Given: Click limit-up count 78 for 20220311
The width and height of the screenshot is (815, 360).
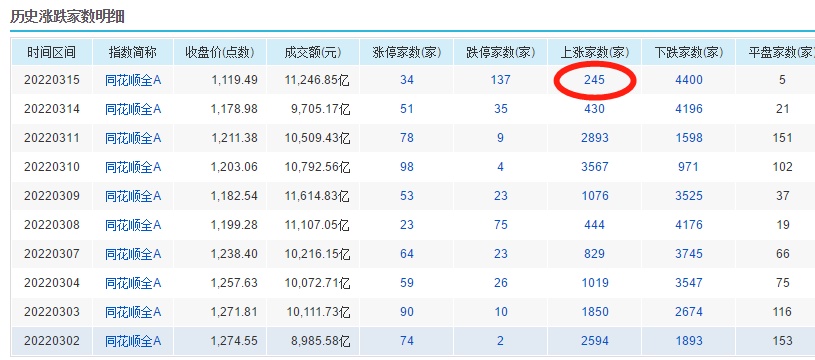Looking at the screenshot, I should [407, 138].
